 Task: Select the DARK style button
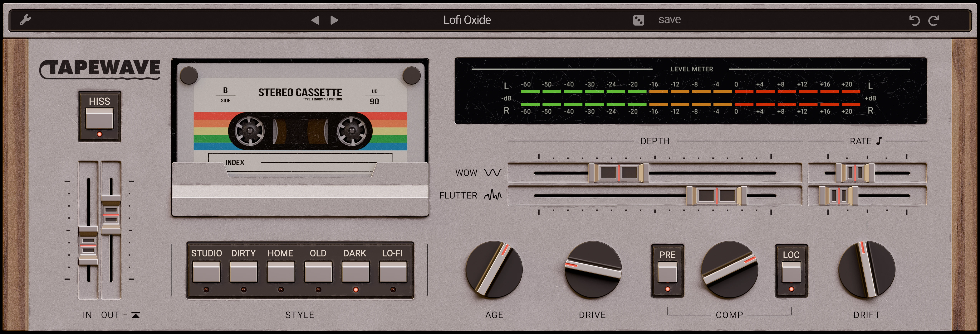(355, 272)
